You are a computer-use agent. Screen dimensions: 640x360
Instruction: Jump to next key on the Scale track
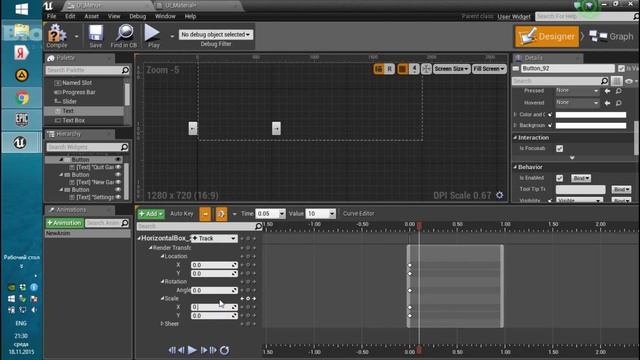[254, 298]
